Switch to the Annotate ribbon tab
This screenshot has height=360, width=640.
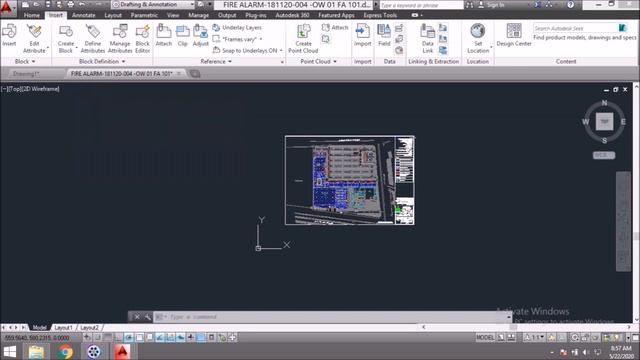pyautogui.click(x=83, y=15)
